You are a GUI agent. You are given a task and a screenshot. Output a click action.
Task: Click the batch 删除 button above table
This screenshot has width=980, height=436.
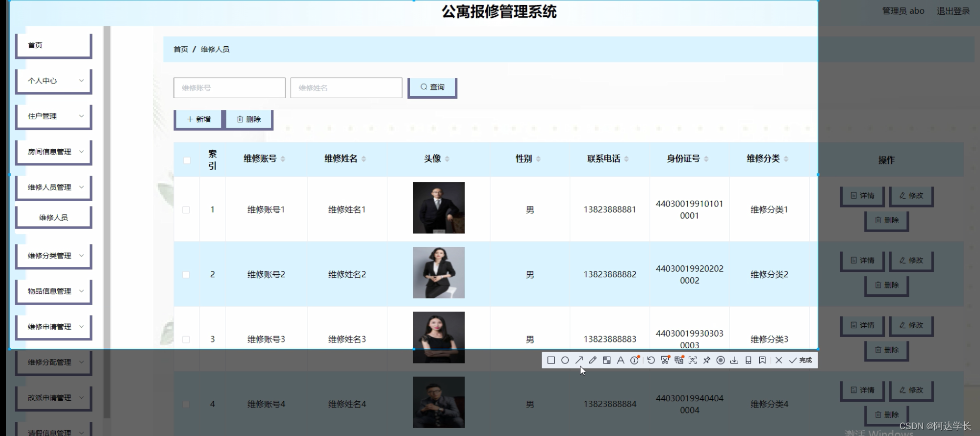(x=249, y=119)
